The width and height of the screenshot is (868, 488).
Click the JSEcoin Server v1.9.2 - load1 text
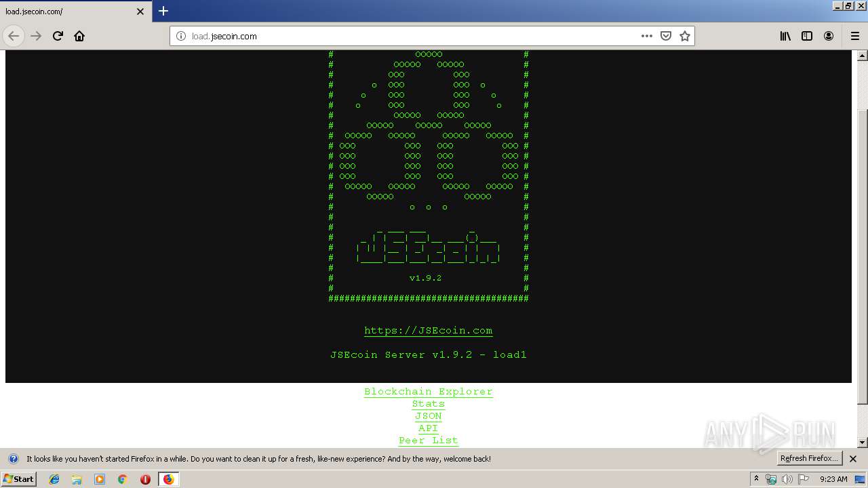429,355
